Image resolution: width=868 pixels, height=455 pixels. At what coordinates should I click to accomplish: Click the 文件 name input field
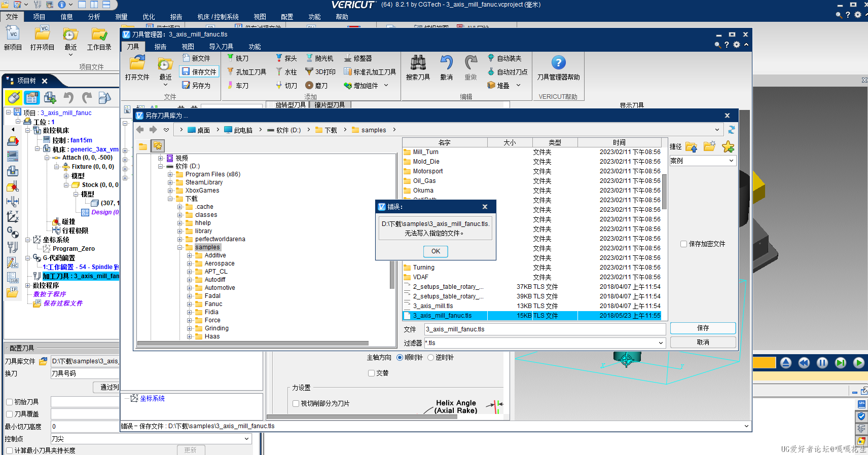pyautogui.click(x=545, y=329)
